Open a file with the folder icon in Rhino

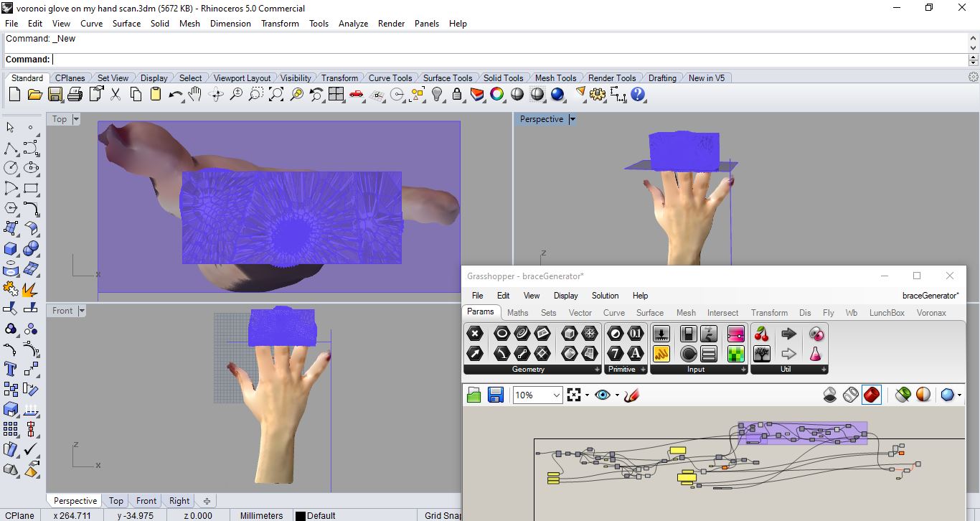(x=34, y=94)
